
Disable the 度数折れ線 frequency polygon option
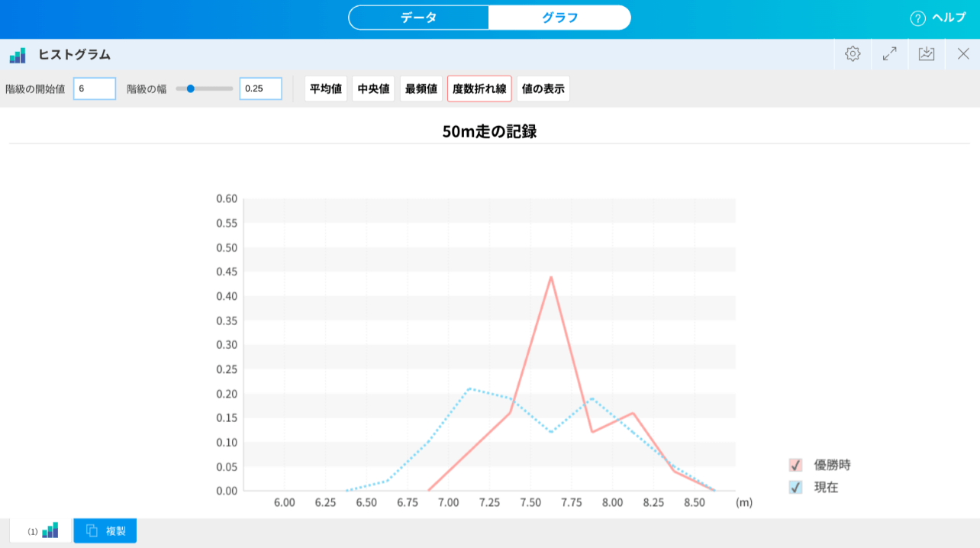[x=479, y=89]
